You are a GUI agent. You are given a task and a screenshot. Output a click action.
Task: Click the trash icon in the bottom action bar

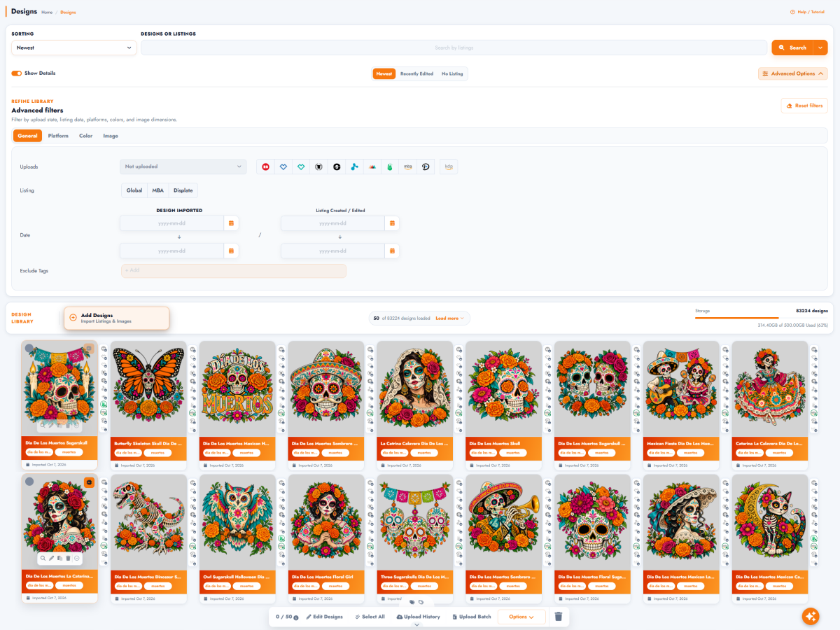pyautogui.click(x=559, y=617)
